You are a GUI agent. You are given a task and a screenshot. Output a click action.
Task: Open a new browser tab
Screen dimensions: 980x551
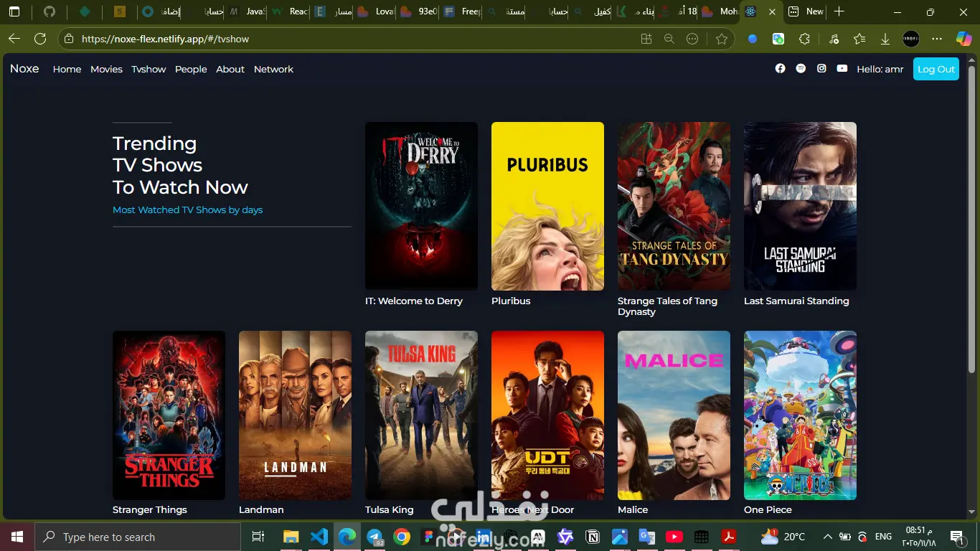tap(839, 11)
